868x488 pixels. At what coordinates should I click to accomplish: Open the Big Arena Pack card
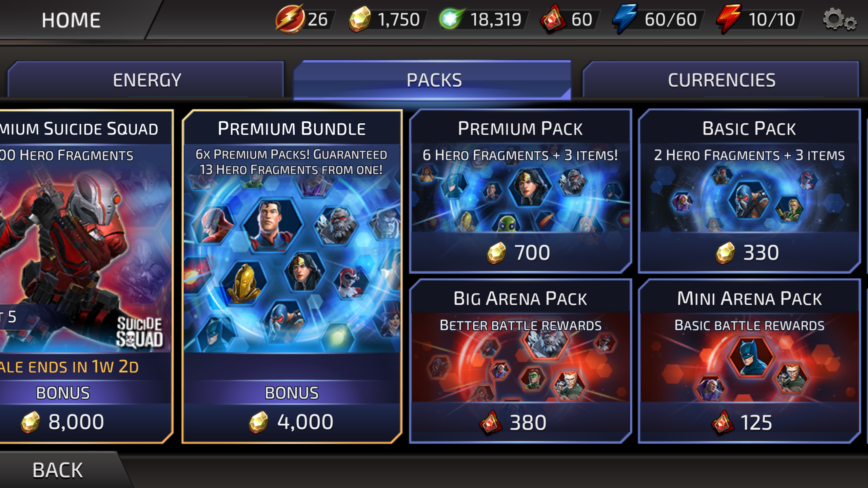(x=520, y=361)
